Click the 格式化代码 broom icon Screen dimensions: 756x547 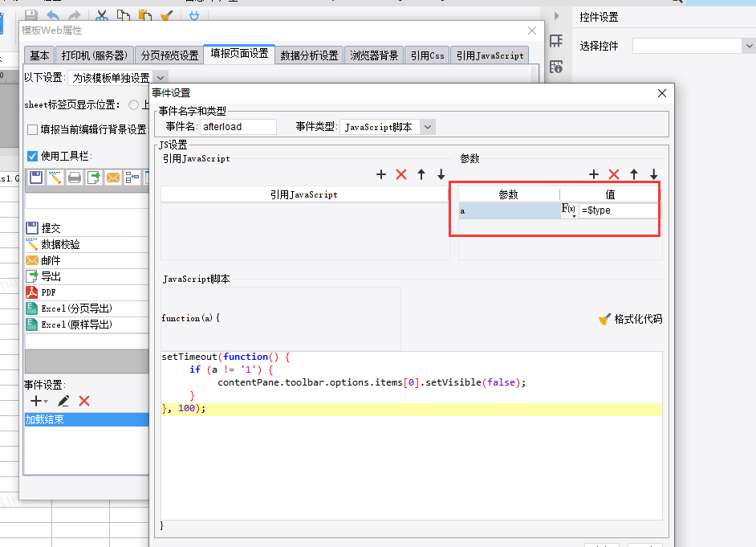click(x=605, y=319)
